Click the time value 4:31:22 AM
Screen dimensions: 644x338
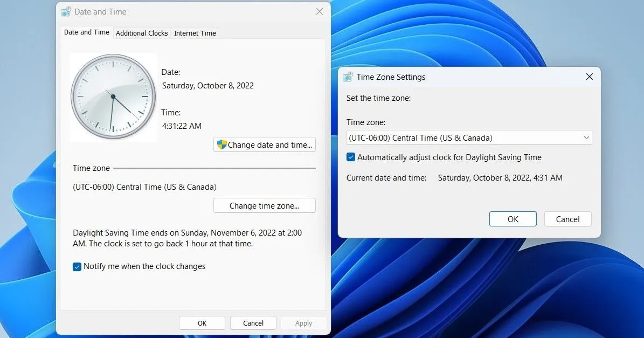182,126
